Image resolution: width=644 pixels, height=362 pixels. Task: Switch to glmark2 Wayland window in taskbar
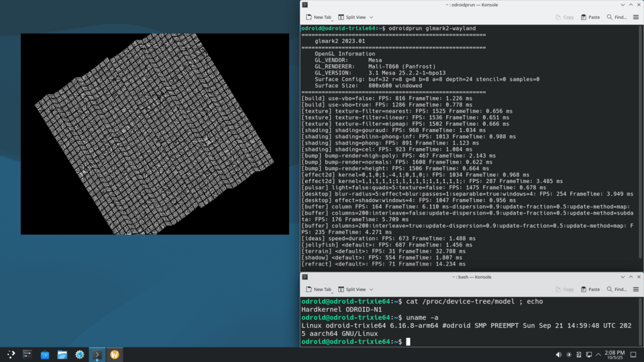(x=115, y=354)
